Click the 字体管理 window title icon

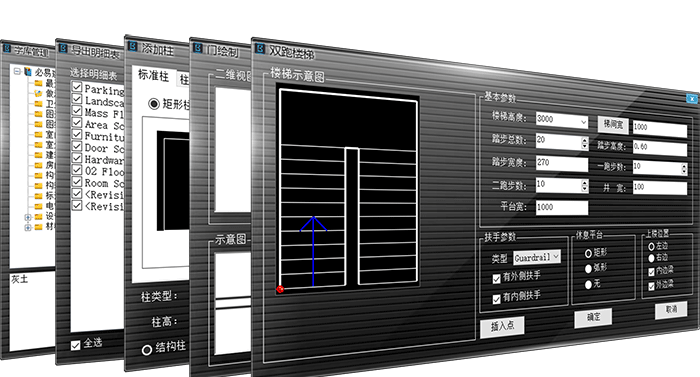[7, 48]
